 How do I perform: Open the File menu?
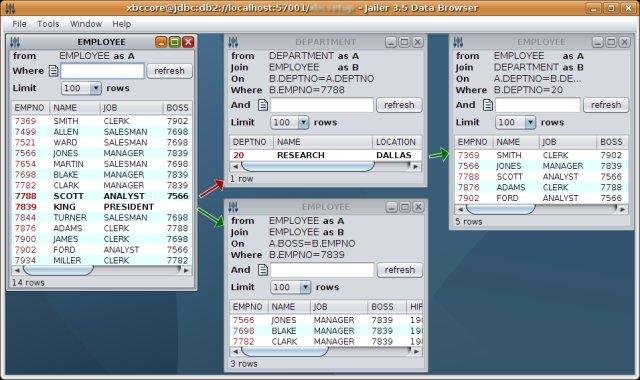click(19, 24)
